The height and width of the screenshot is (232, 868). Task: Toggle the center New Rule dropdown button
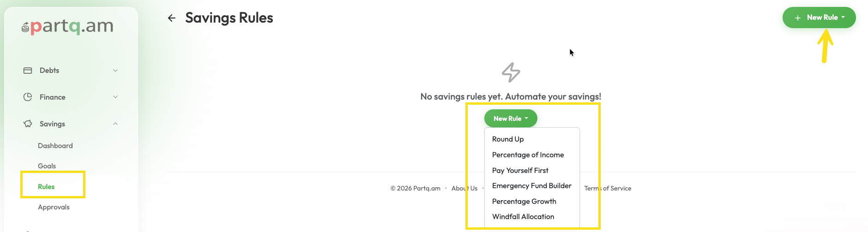click(510, 119)
